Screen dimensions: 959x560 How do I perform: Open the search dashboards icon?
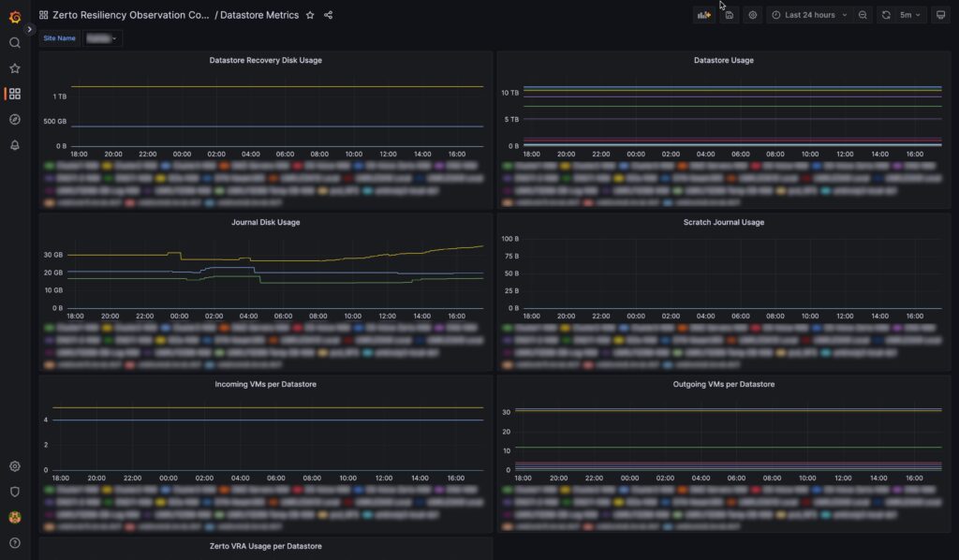click(x=15, y=43)
